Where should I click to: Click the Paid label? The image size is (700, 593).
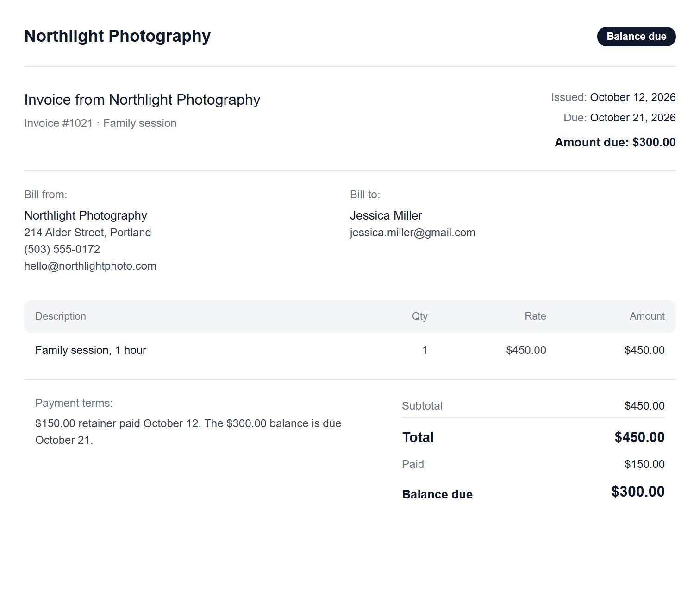point(413,464)
